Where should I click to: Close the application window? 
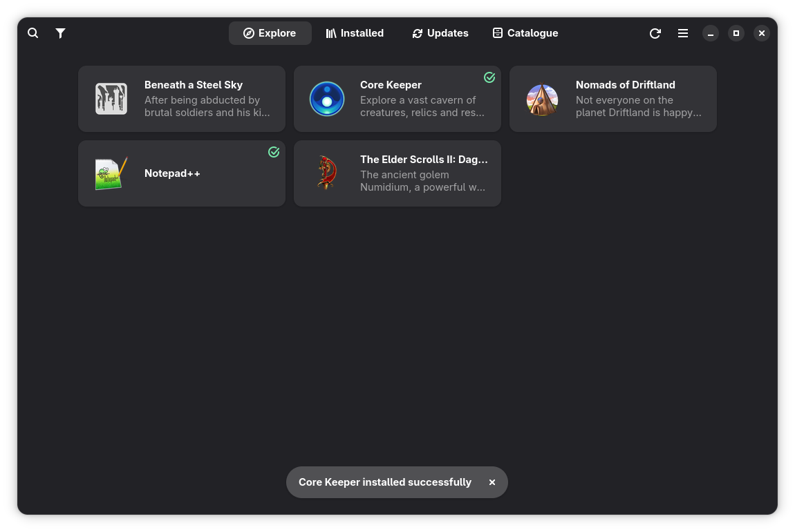762,33
